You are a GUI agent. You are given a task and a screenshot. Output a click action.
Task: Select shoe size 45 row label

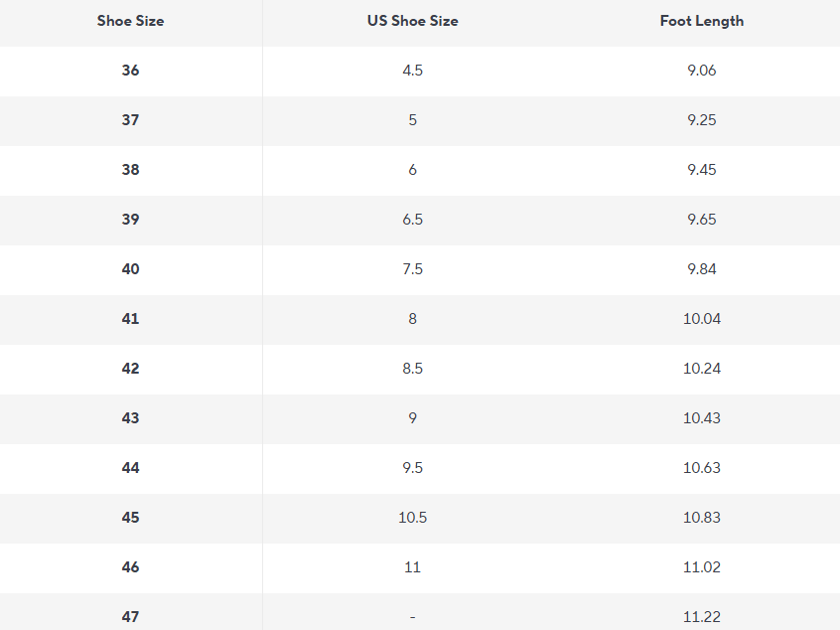130,518
